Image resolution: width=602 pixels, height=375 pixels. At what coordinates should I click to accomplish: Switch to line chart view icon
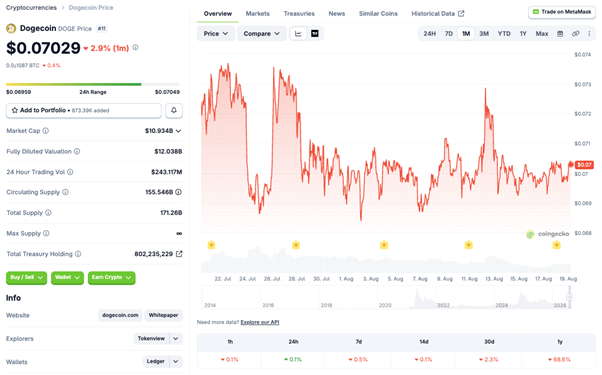pos(298,34)
